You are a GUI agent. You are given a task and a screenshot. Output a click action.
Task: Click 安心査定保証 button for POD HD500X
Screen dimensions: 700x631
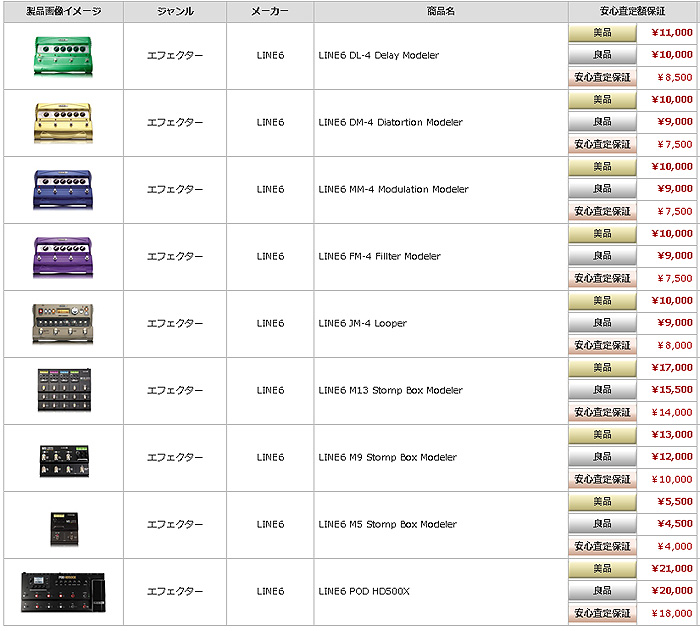(602, 614)
